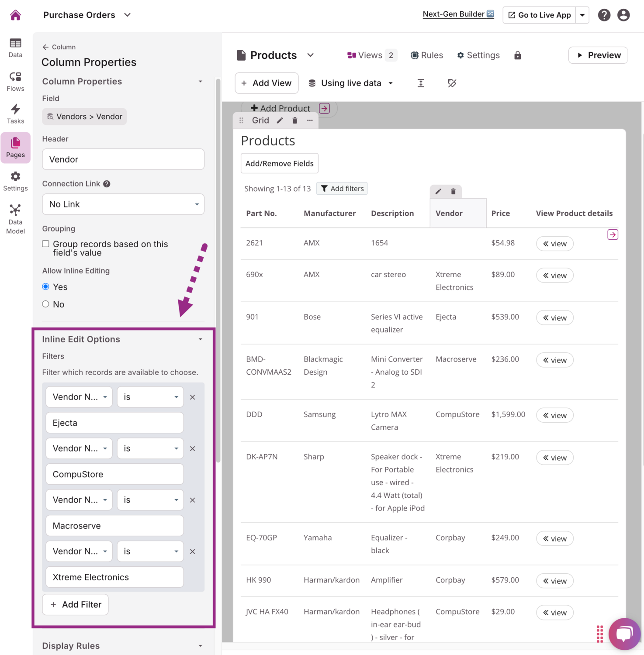Open the Data Model section

pos(15,219)
